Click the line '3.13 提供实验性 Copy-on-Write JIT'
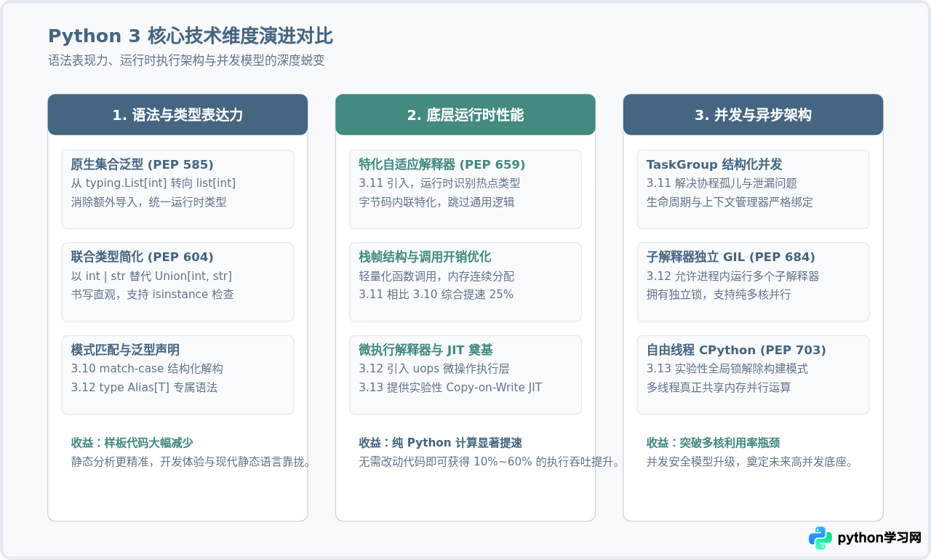The image size is (931, 560). [450, 388]
